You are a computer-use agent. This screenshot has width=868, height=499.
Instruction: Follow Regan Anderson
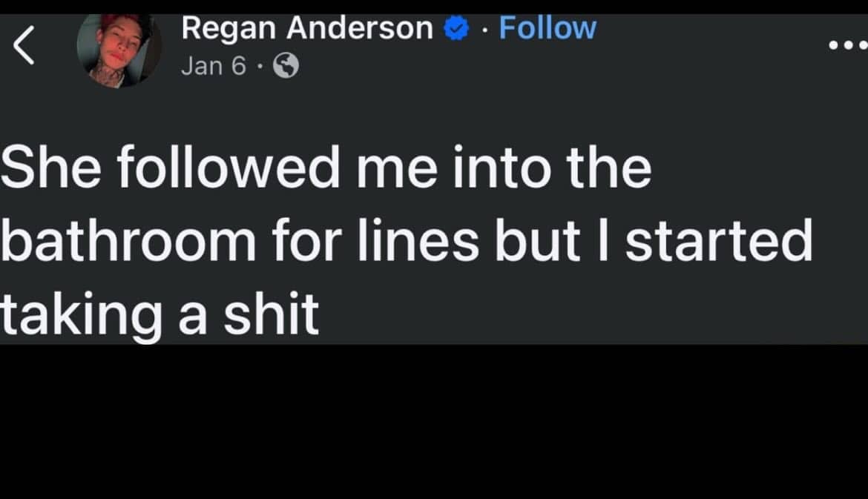[x=548, y=28]
